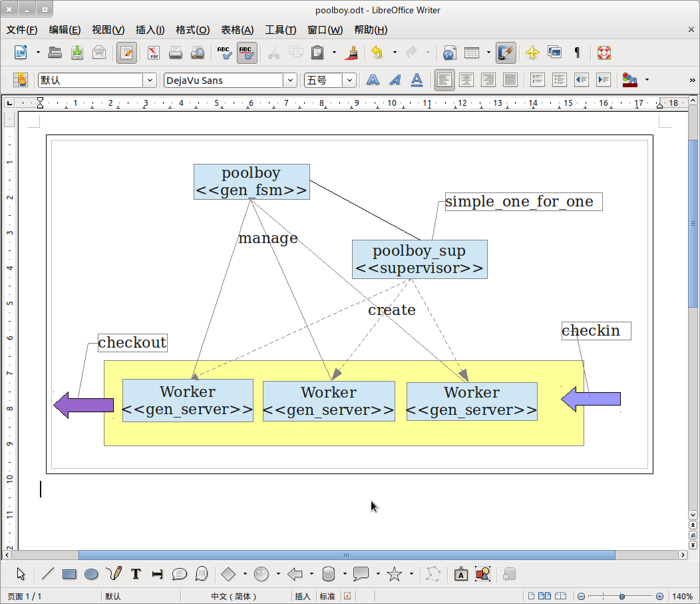Expand the font size dropdown
Viewport: 700px width, 604px height.
[350, 81]
